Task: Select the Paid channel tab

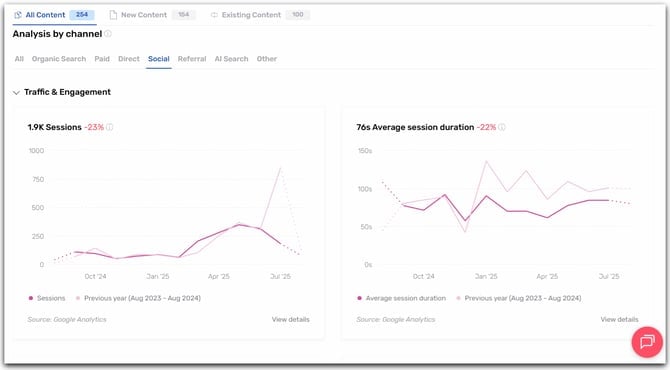Action: click(102, 59)
